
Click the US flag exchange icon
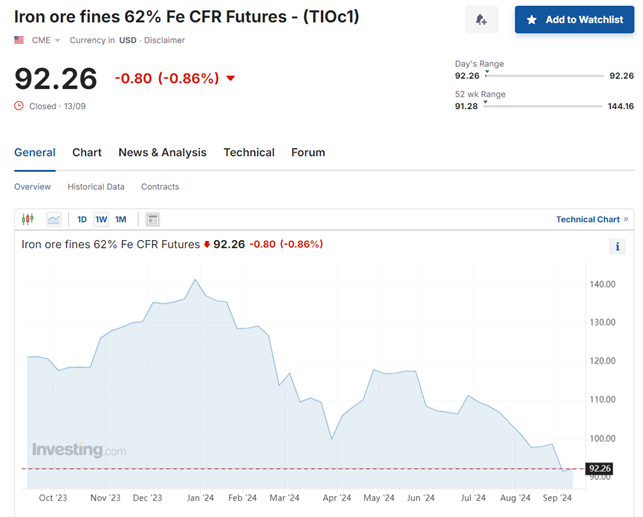[19, 40]
